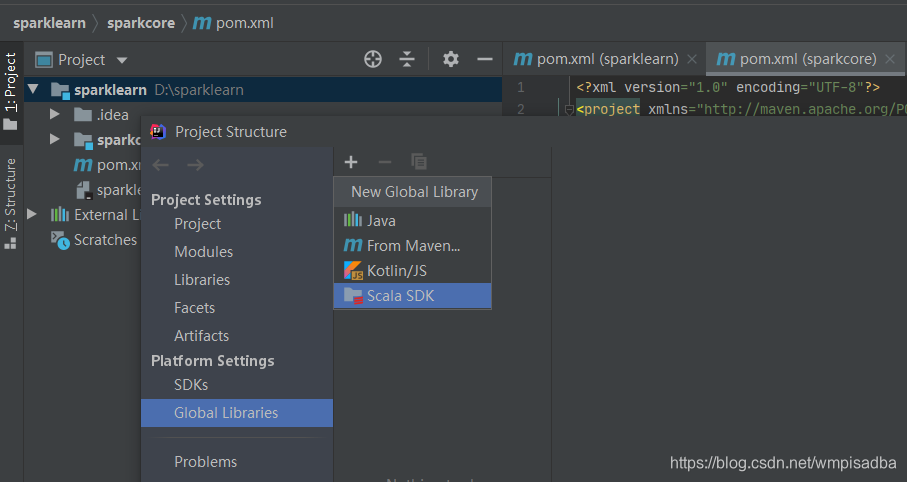
Task: Click the IntelliJ icon in Project Structure title
Action: 158,132
